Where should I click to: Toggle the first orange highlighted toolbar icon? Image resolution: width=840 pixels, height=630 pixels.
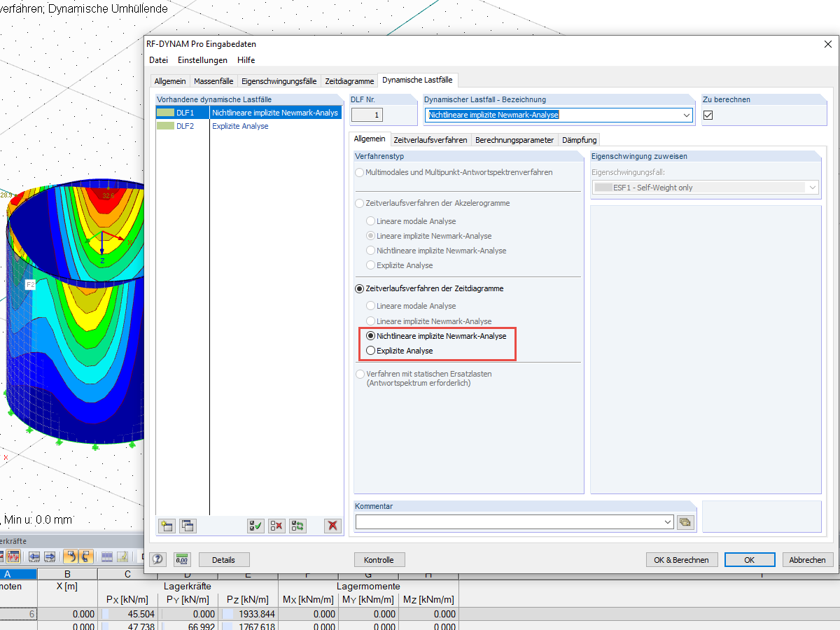(71, 556)
